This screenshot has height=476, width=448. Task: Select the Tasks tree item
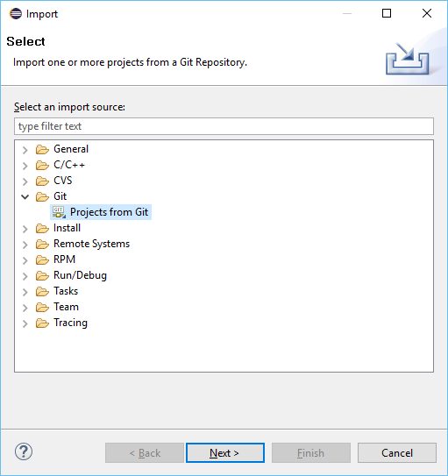tap(66, 291)
